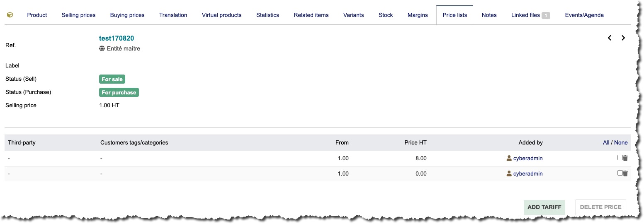Click globe icon beside Entité maître
This screenshot has height=224, width=644.
tap(102, 48)
